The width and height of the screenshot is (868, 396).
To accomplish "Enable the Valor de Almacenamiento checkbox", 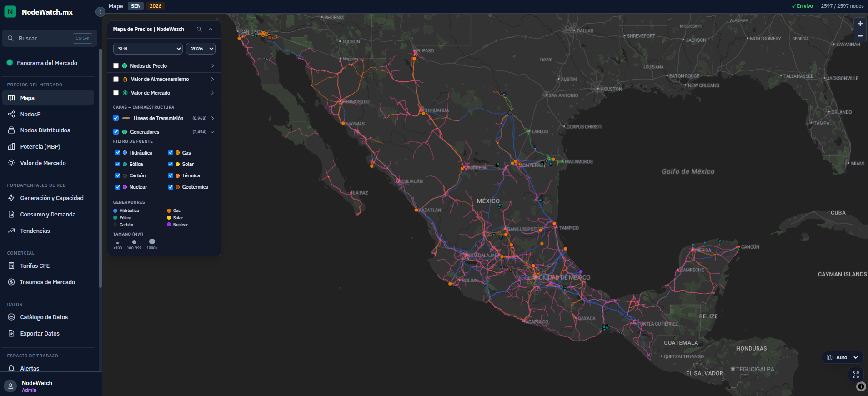I will point(116,79).
